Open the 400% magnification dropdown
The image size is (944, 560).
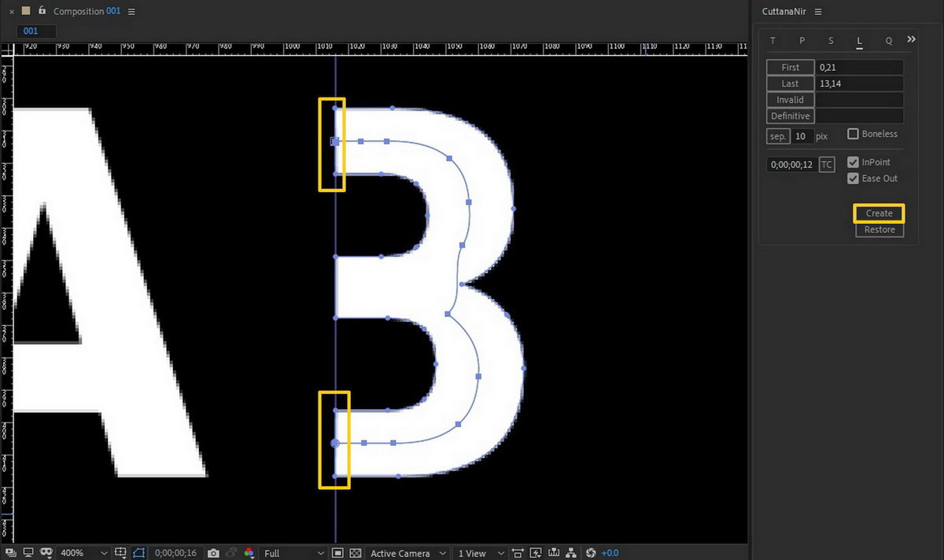click(83, 553)
